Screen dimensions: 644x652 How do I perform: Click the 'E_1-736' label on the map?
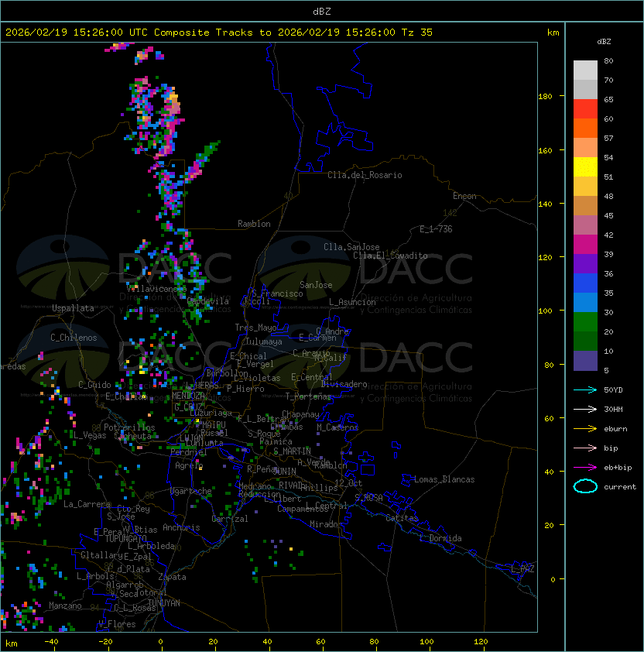click(x=436, y=229)
